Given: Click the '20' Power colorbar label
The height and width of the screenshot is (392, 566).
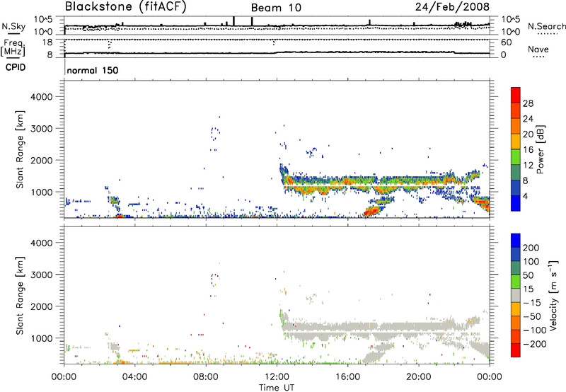Looking at the screenshot, I should pyautogui.click(x=528, y=134).
